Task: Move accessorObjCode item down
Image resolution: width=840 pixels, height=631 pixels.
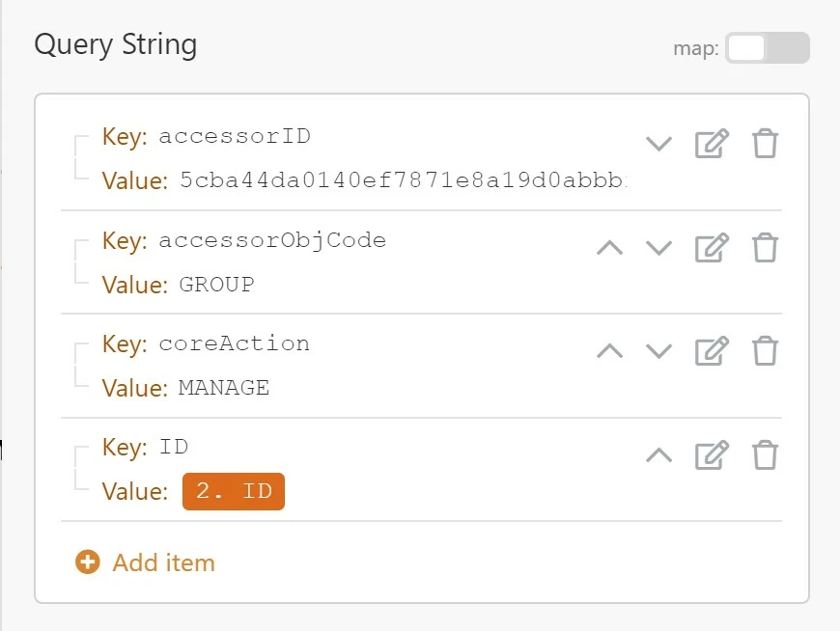Action: coord(658,248)
